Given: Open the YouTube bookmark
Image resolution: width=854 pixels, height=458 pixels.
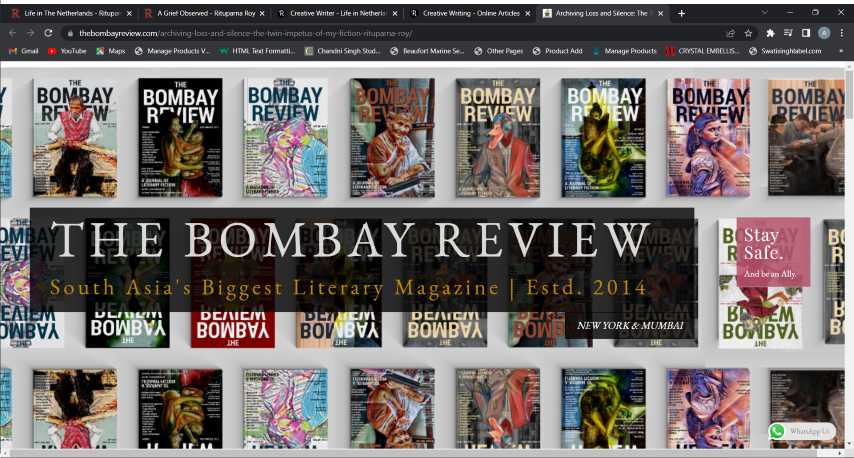Looking at the screenshot, I should click(68, 51).
